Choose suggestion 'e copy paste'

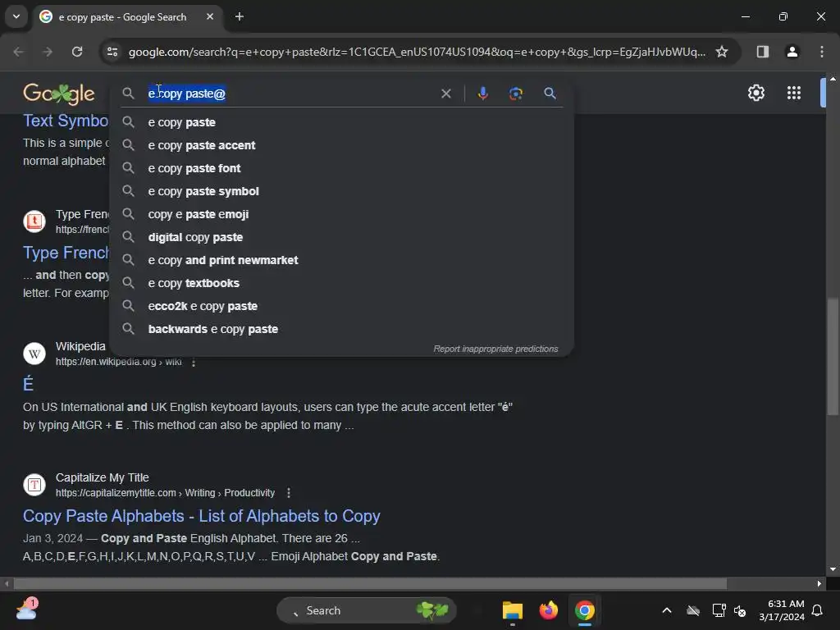[342, 122]
